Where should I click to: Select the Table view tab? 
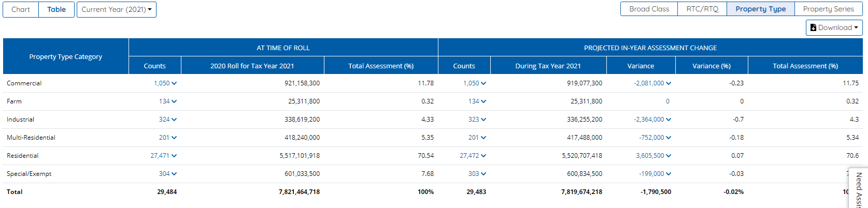[x=56, y=9]
